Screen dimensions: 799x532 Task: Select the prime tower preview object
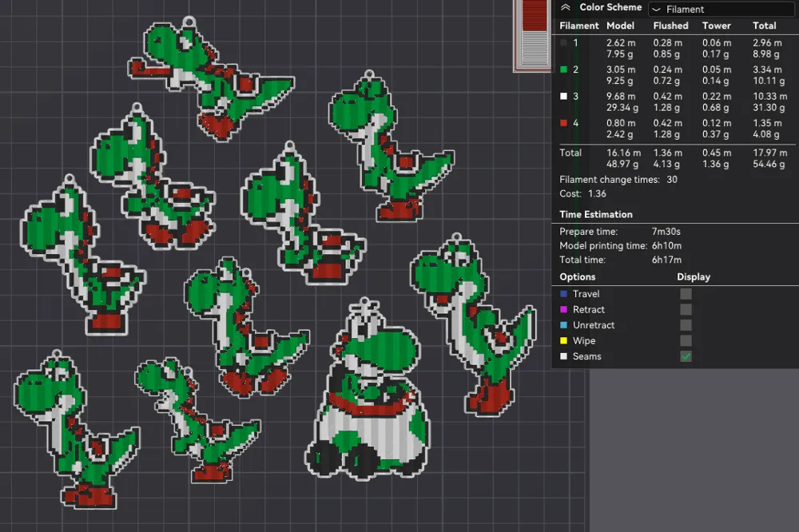tap(532, 34)
